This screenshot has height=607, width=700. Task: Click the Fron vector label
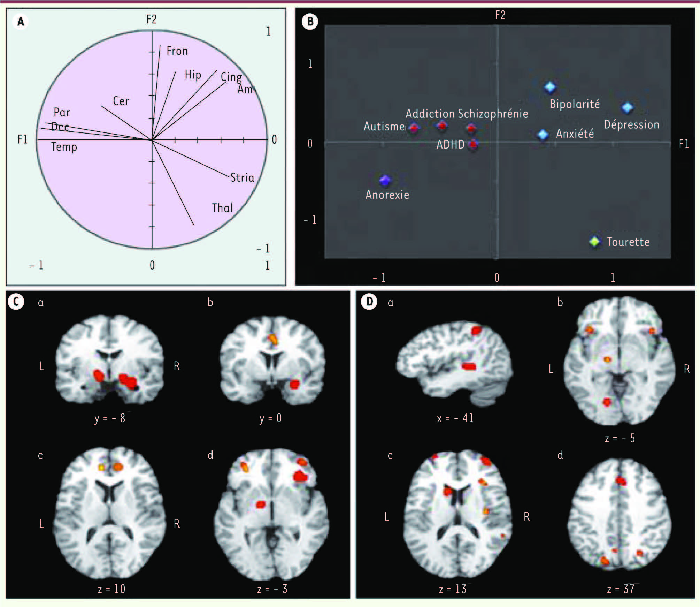coord(177,51)
